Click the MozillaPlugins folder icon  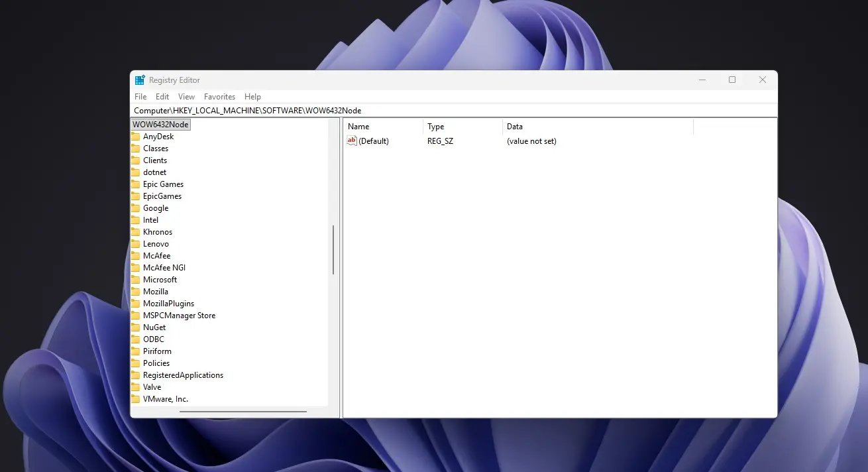pyautogui.click(x=135, y=304)
